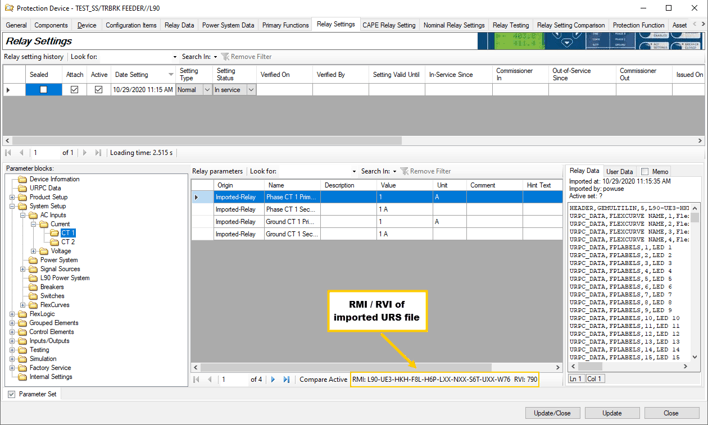The height and width of the screenshot is (425, 708).
Task: Open the relay parameters Search In dropdown
Action: click(x=395, y=172)
